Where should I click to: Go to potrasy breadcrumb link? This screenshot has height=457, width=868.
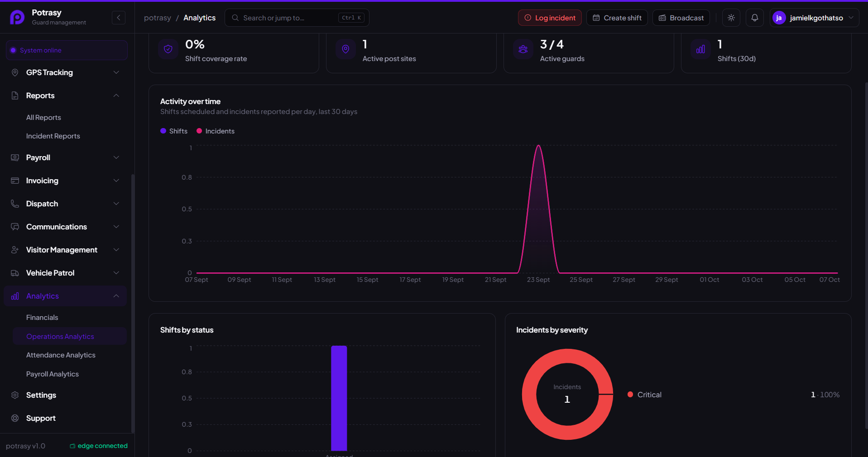(158, 18)
